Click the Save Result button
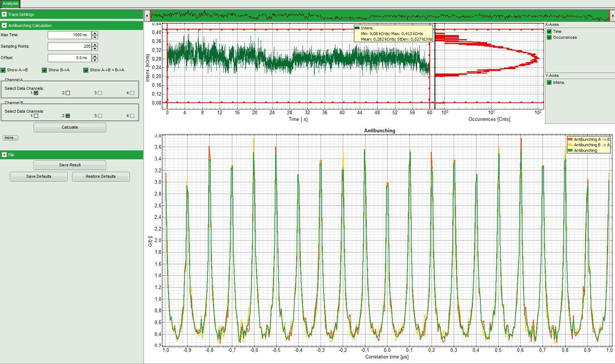Screen dimensions: 615x364 coord(70,165)
